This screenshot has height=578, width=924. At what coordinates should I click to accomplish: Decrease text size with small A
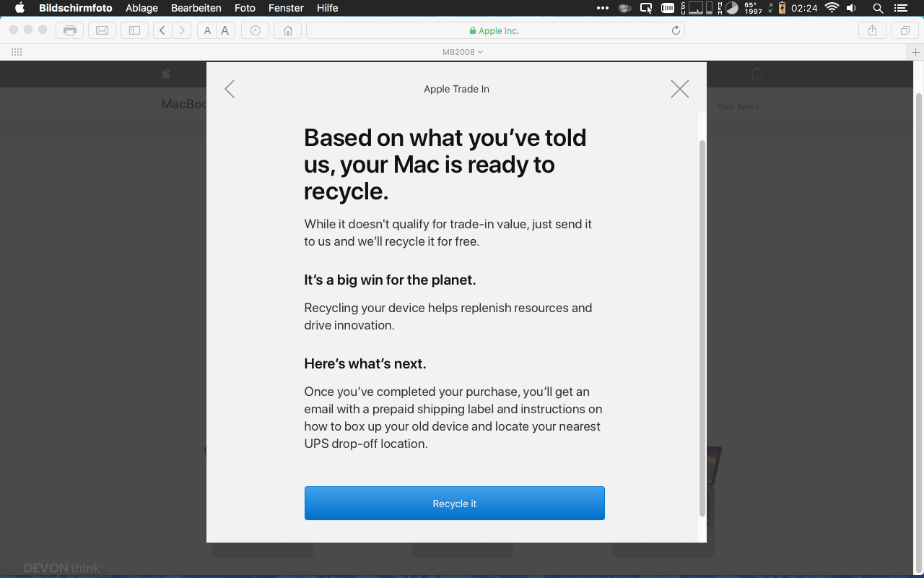tap(207, 30)
